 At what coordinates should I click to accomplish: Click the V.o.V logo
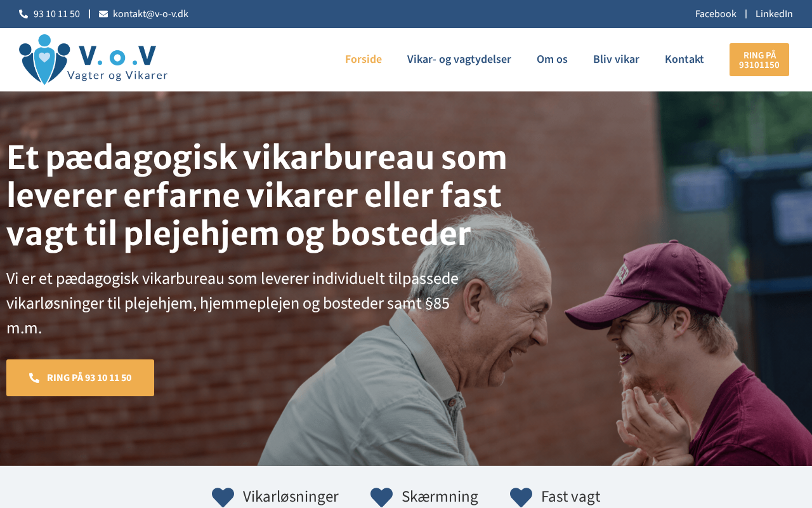[93, 60]
